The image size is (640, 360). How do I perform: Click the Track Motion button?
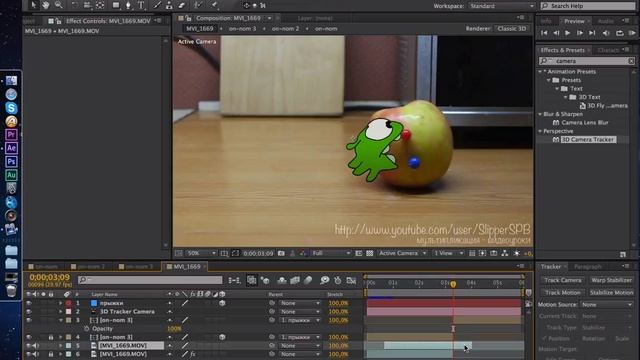pos(562,293)
